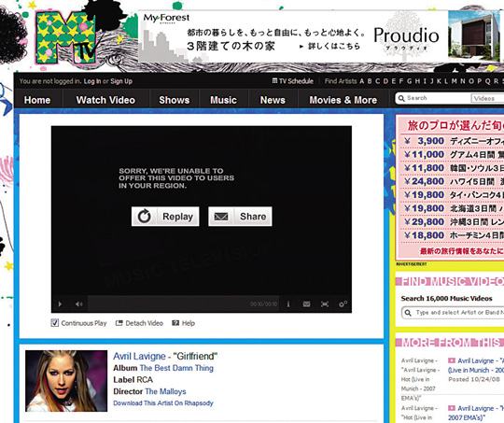Click the ¥29,800 Okinawa deal row
Screen dimensions: 504x423
[454, 222]
